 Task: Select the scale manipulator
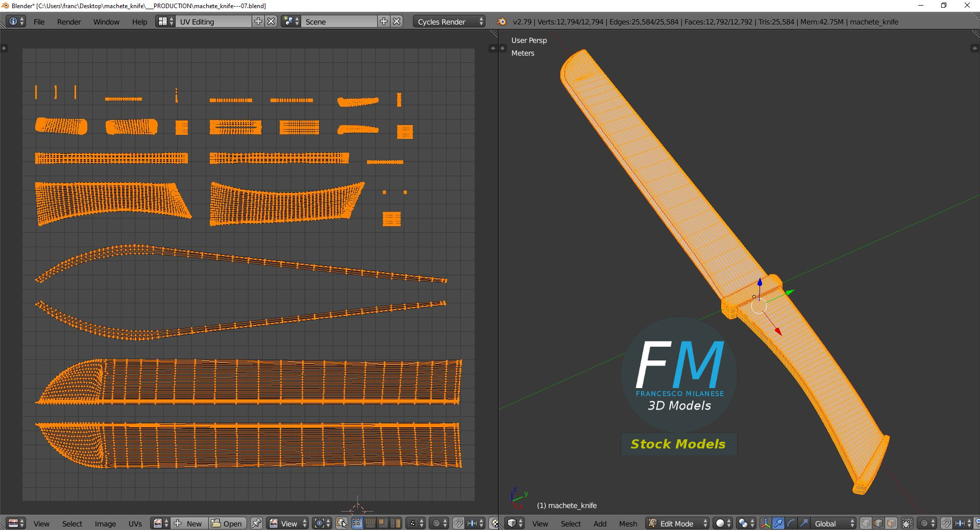(804, 523)
